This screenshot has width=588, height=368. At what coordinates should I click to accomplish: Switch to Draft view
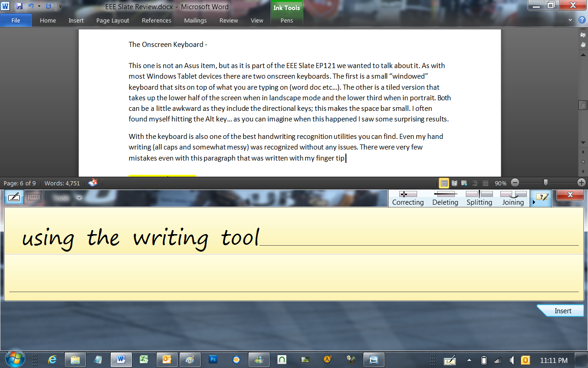tap(485, 183)
